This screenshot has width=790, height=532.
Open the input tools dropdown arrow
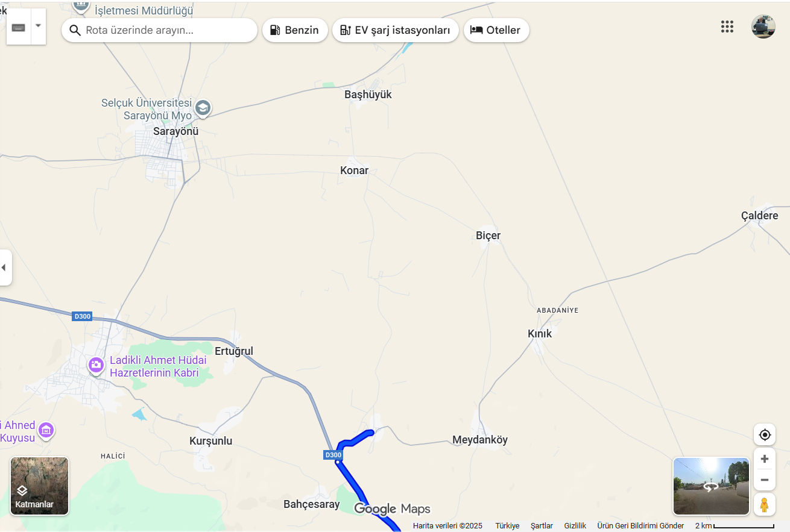point(39,26)
